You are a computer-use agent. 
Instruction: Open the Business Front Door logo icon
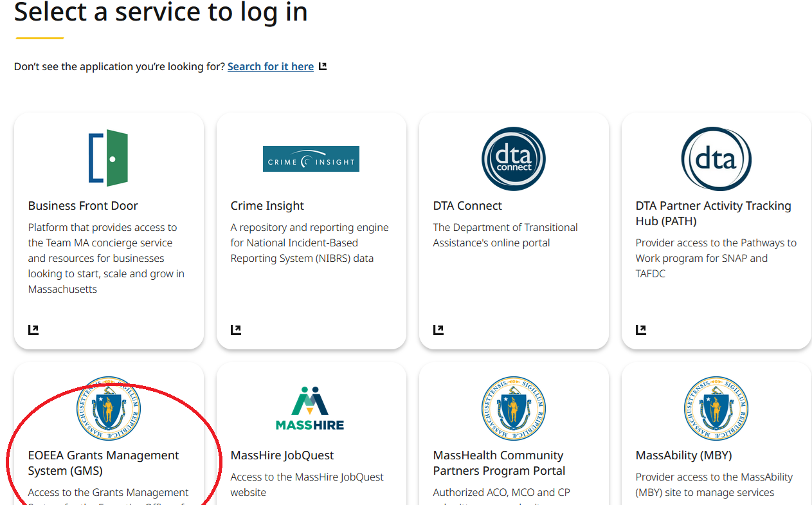tap(109, 158)
